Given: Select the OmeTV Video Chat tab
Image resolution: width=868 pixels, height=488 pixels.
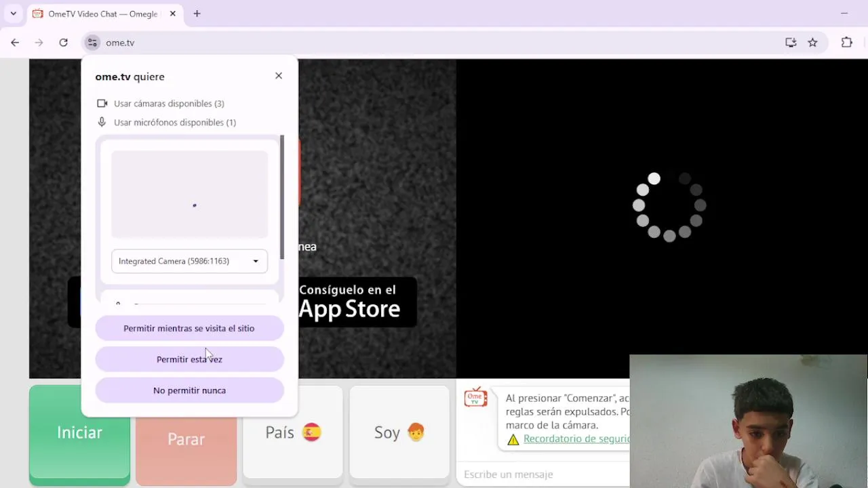Looking at the screenshot, I should pyautogui.click(x=104, y=14).
